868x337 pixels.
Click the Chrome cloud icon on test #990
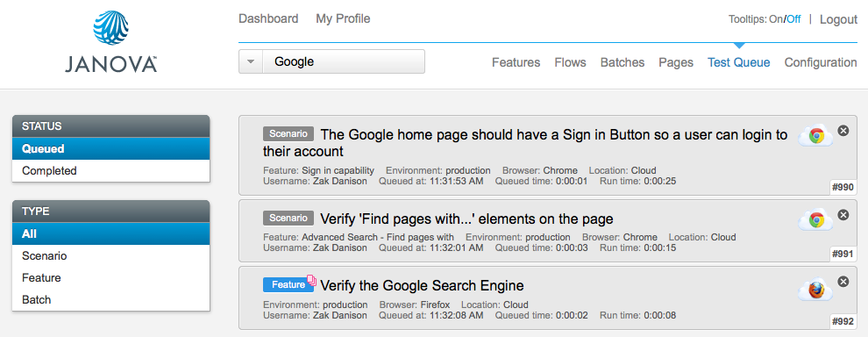[815, 136]
